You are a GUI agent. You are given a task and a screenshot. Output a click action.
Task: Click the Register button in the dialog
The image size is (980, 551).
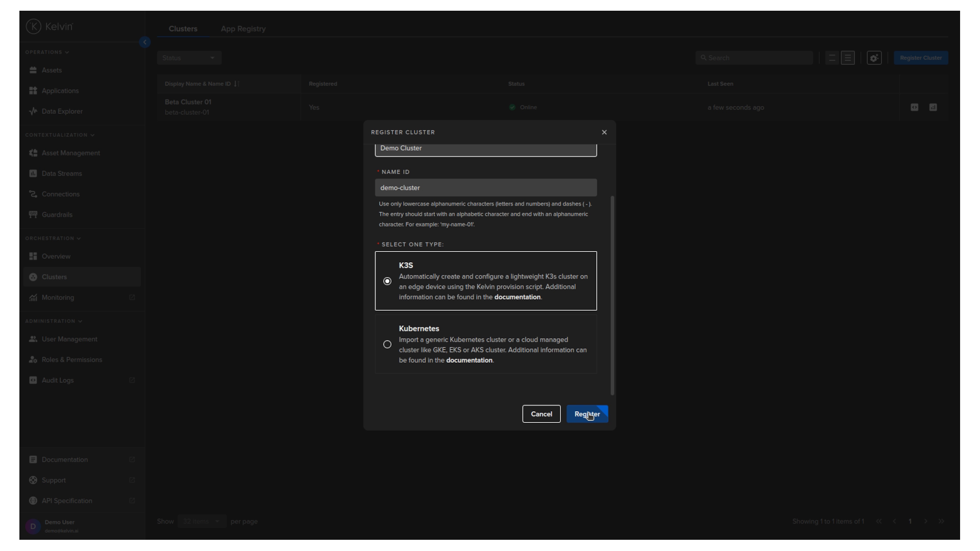pyautogui.click(x=587, y=414)
